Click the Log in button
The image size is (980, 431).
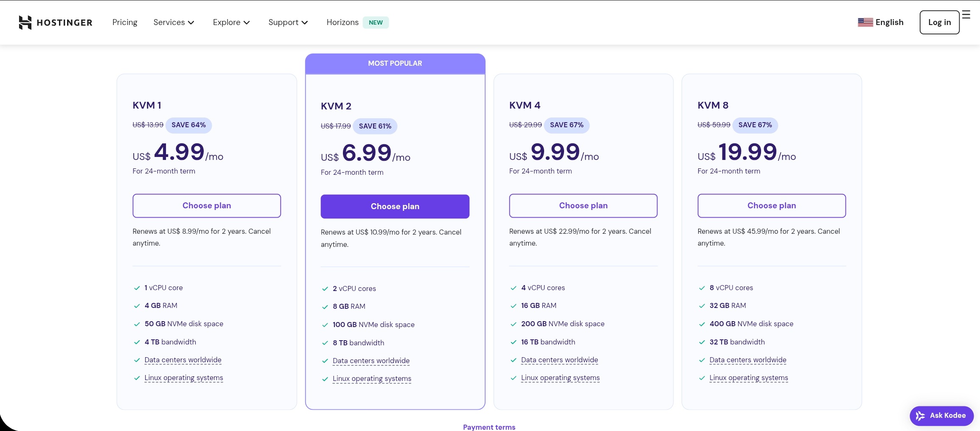pos(939,22)
